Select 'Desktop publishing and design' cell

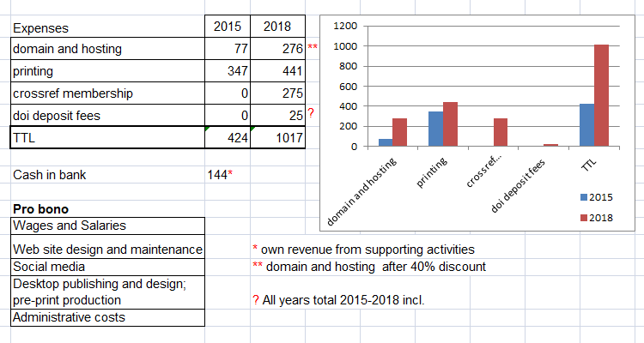[x=107, y=292]
